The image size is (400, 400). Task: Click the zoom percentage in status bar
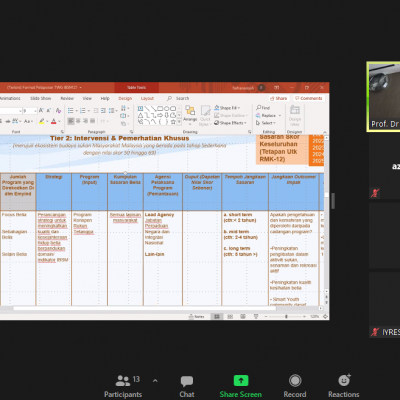pos(314,316)
